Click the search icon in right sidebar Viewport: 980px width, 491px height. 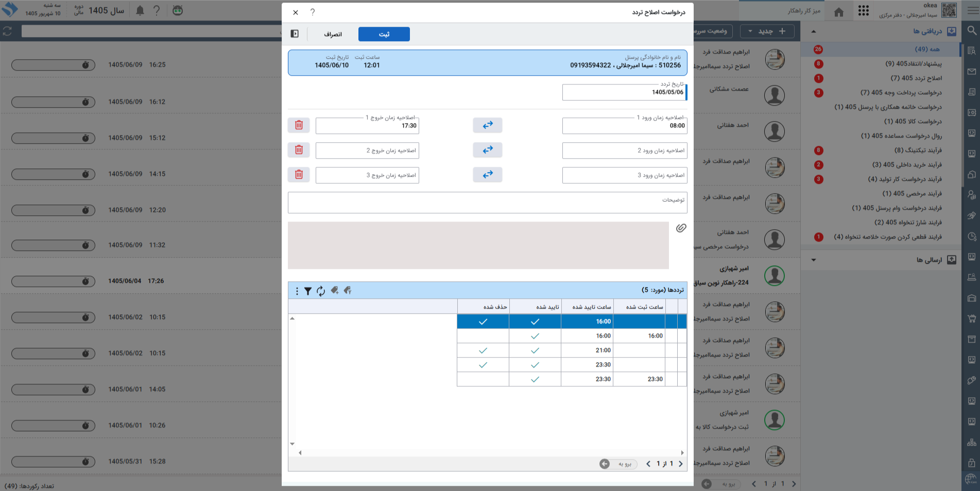pos(971,30)
